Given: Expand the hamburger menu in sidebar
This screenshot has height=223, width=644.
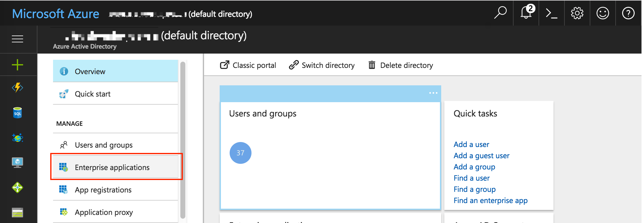Looking at the screenshot, I should tap(17, 39).
